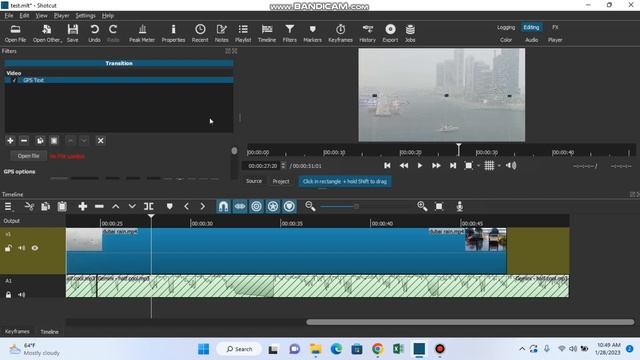Viewport: 640px width, 360px height.
Task: Split clip at playhead
Action: point(149,207)
